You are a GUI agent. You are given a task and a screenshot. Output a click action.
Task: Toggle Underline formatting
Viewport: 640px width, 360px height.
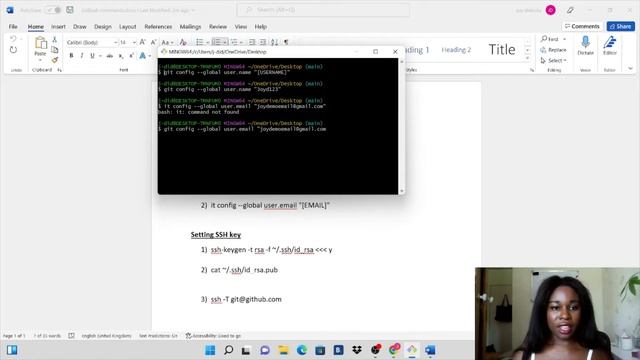coord(92,56)
